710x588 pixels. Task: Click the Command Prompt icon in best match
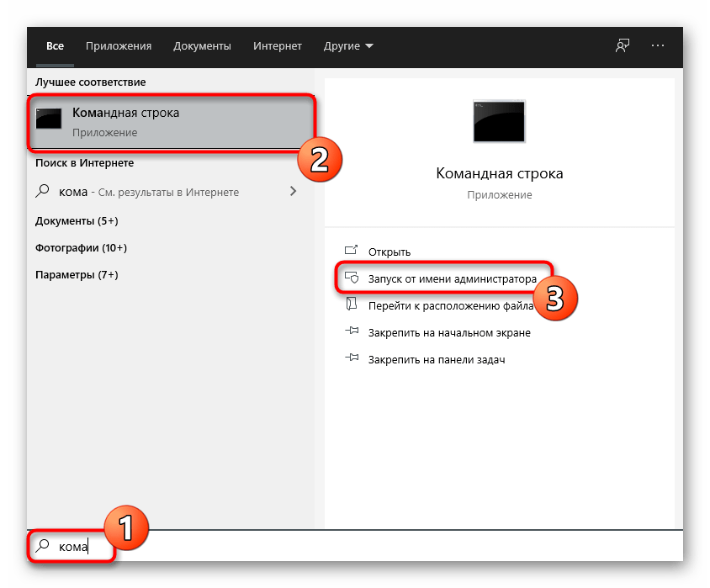click(x=48, y=119)
